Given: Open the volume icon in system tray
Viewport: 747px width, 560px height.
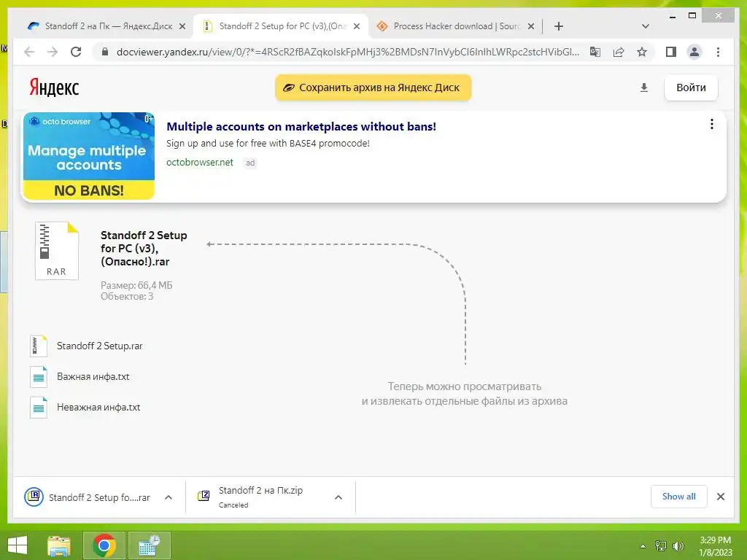Looking at the screenshot, I should pos(678,545).
